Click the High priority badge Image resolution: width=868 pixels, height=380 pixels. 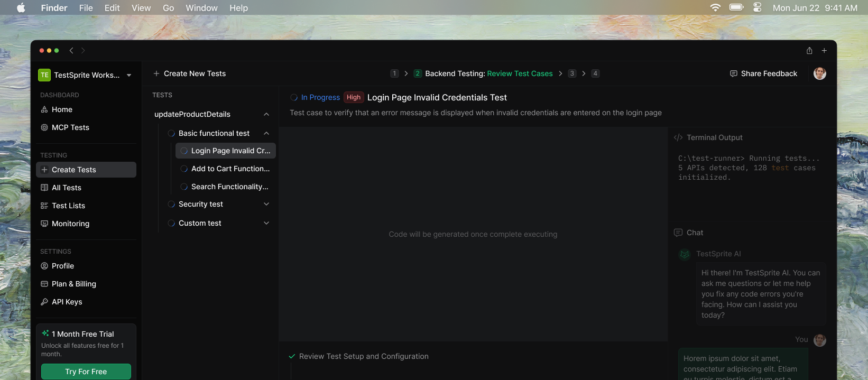[354, 97]
